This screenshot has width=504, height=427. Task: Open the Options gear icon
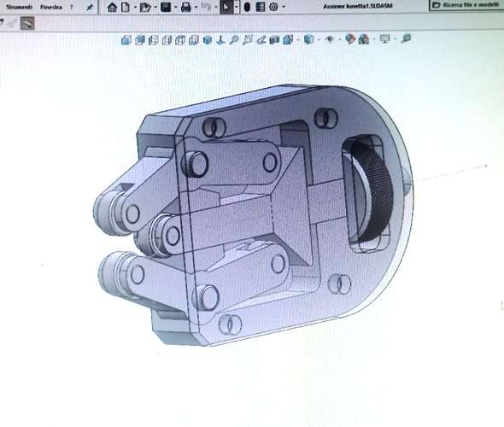point(273,7)
